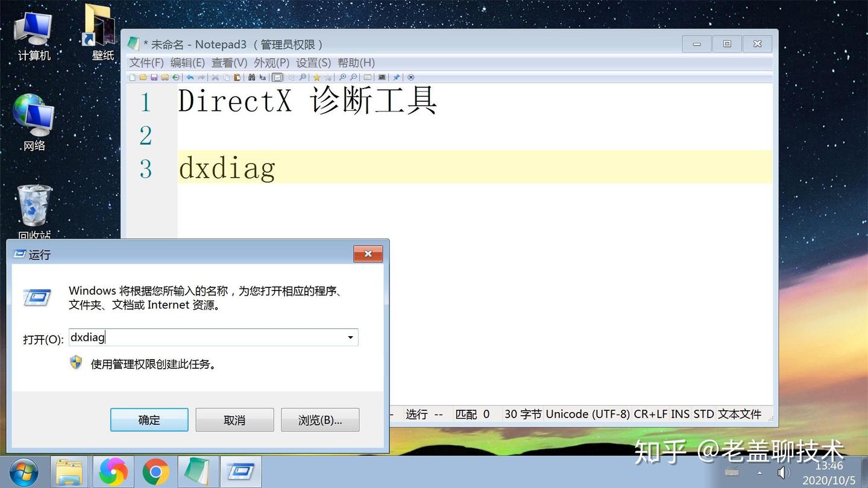Click the favorites star icon

pos(318,77)
